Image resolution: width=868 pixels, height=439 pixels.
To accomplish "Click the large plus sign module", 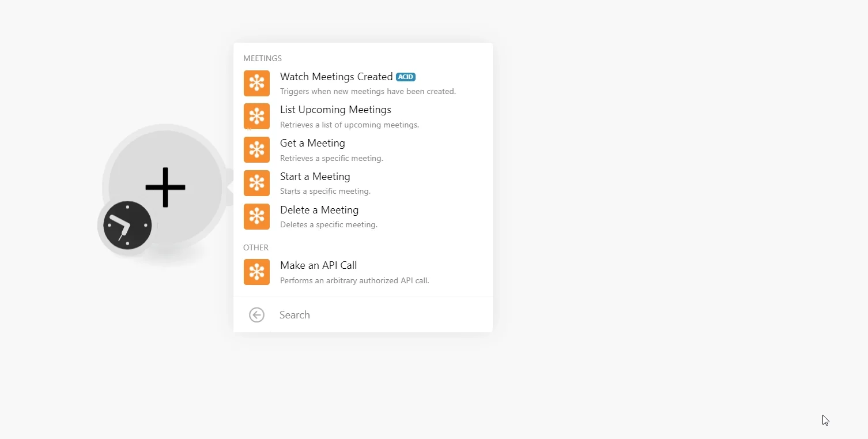I will click(x=165, y=187).
